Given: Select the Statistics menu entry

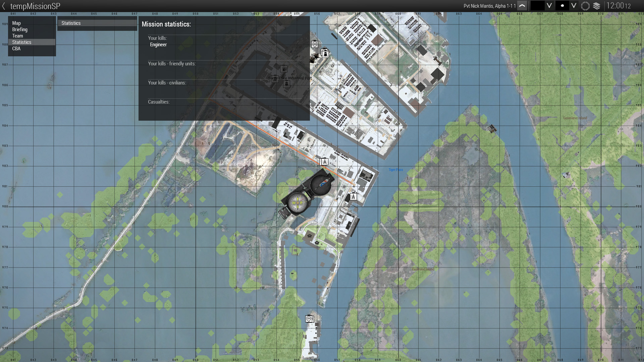Looking at the screenshot, I should (x=32, y=42).
